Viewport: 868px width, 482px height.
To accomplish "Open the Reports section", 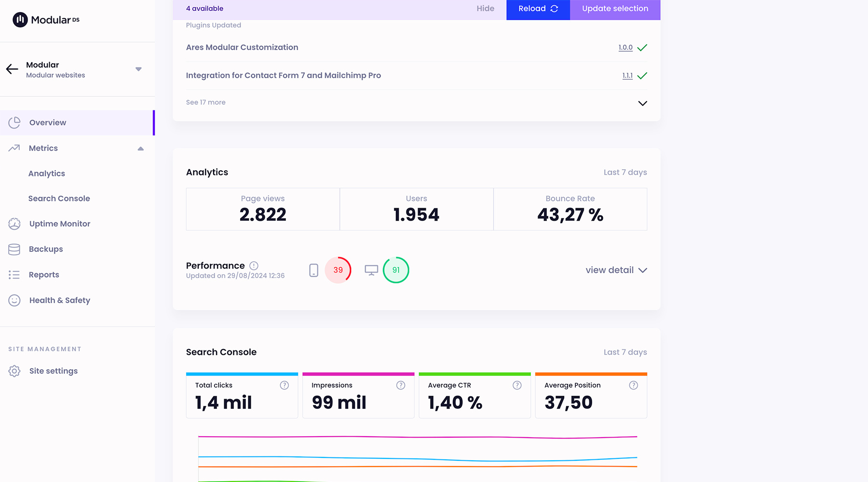I will pos(44,275).
